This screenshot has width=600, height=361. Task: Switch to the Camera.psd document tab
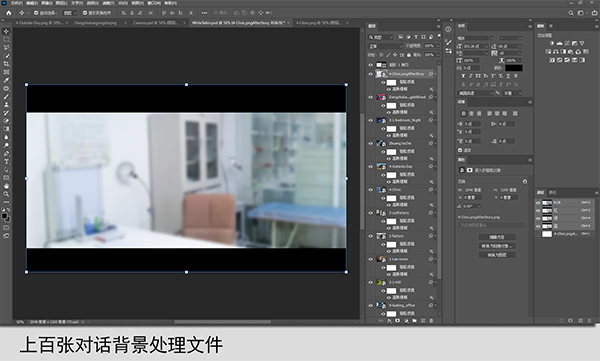pyautogui.click(x=156, y=23)
